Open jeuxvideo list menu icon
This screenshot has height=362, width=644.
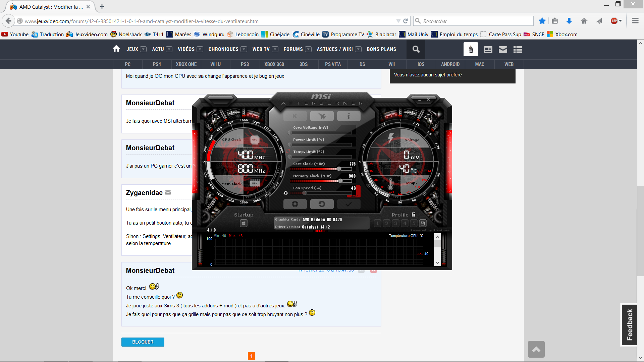tap(518, 50)
